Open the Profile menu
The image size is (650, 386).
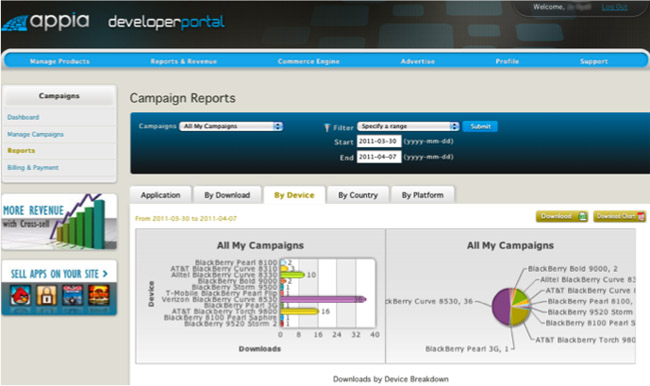point(507,61)
